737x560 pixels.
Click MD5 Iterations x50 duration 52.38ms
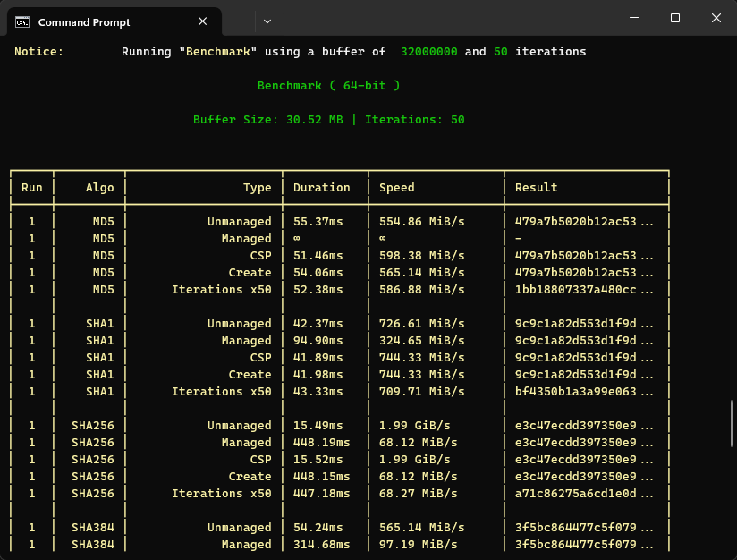pyautogui.click(x=318, y=290)
